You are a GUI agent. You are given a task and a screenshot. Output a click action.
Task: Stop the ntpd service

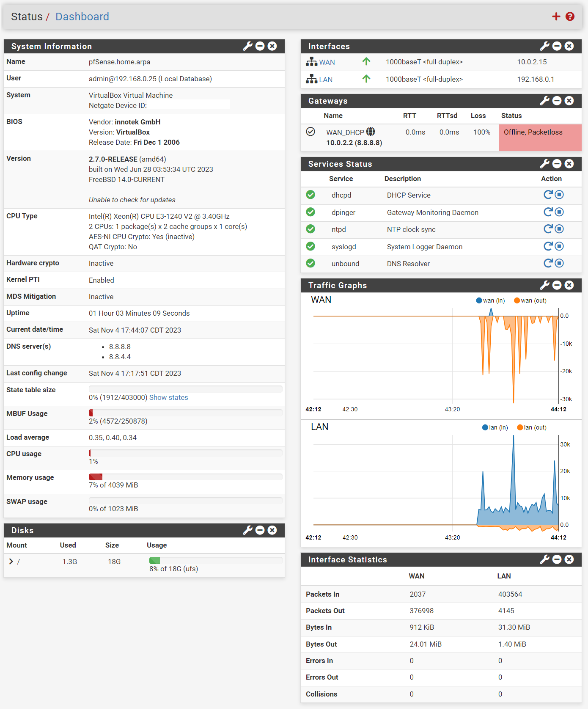(x=559, y=229)
